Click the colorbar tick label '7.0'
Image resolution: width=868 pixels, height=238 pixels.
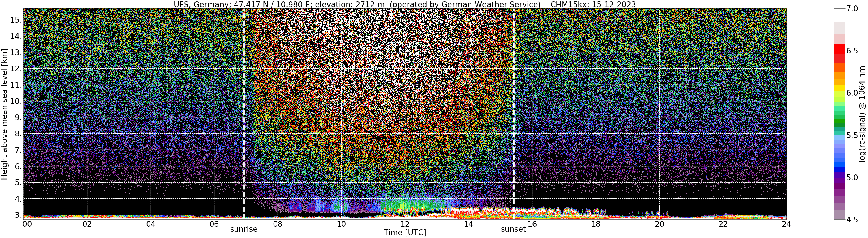pos(852,9)
